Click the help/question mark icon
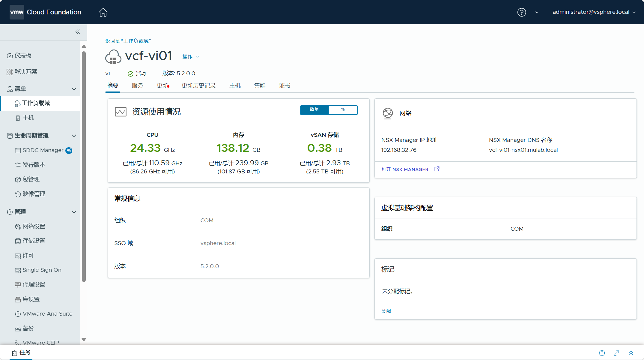This screenshot has height=360, width=644. pyautogui.click(x=521, y=11)
